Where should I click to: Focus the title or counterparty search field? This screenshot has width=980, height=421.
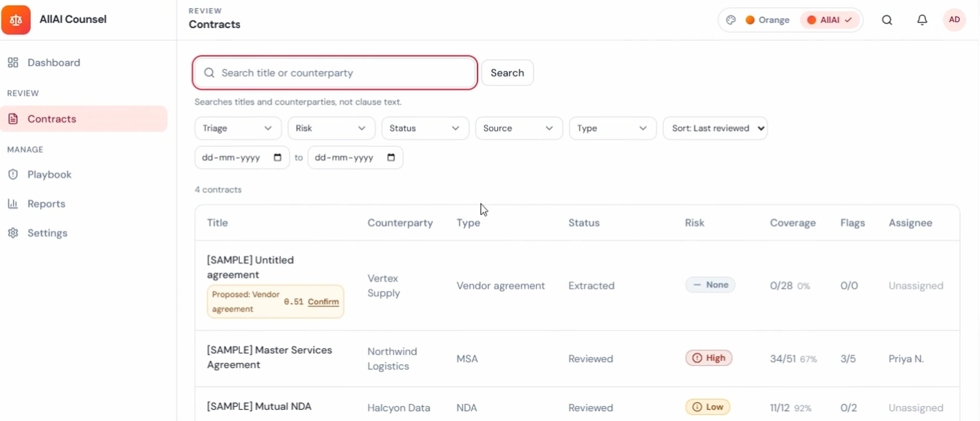click(x=335, y=73)
